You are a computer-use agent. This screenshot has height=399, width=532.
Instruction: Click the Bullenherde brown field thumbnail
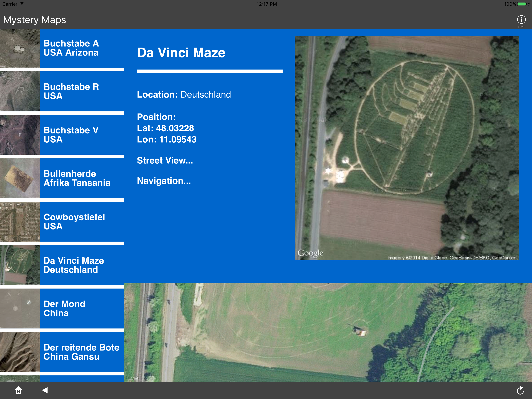tap(20, 178)
